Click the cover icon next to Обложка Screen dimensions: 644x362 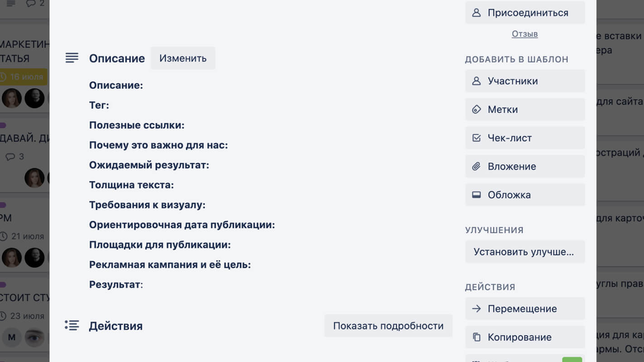476,195
